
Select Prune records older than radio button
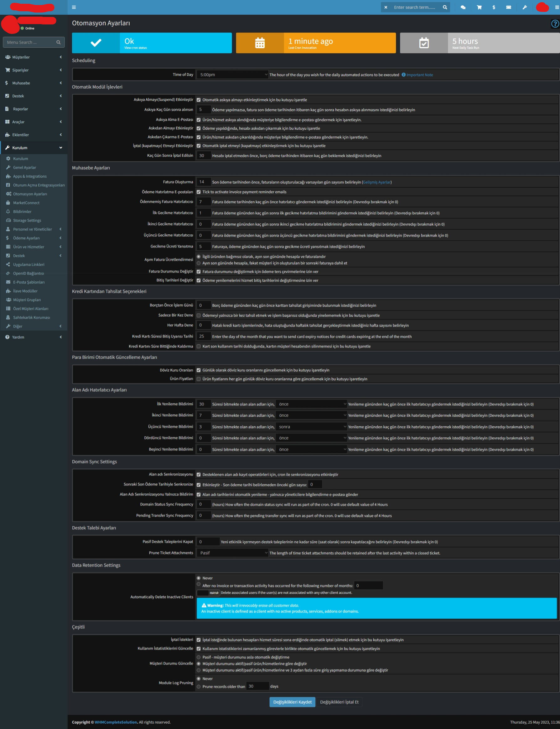click(199, 686)
